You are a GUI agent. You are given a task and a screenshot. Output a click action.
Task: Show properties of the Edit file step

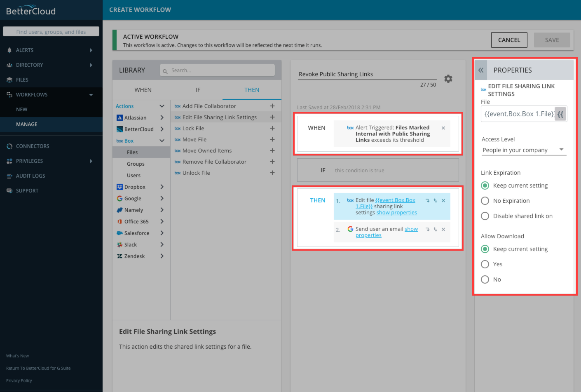click(x=397, y=213)
